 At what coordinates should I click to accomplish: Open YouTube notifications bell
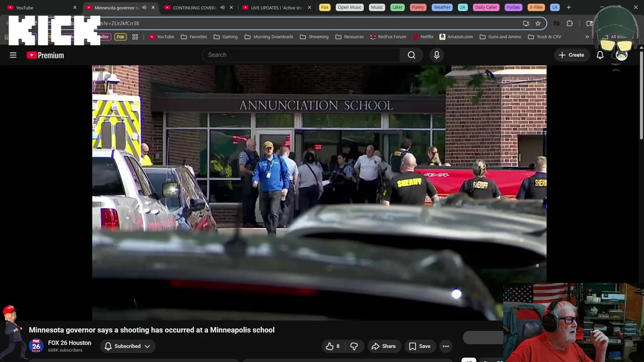600,55
